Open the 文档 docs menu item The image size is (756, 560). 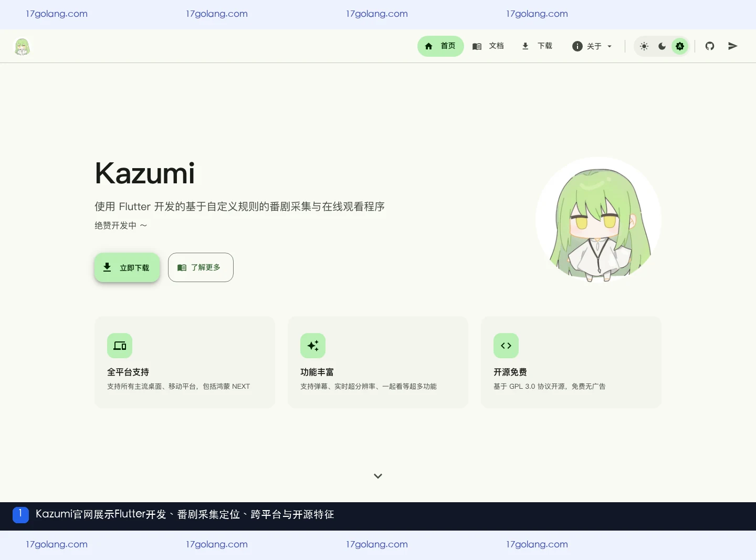click(488, 46)
